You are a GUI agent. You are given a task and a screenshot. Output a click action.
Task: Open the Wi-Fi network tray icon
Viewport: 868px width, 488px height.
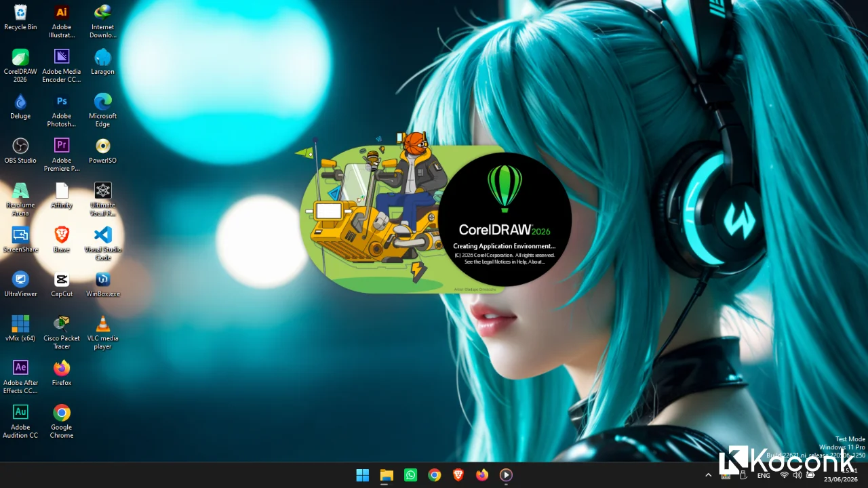[x=785, y=475]
